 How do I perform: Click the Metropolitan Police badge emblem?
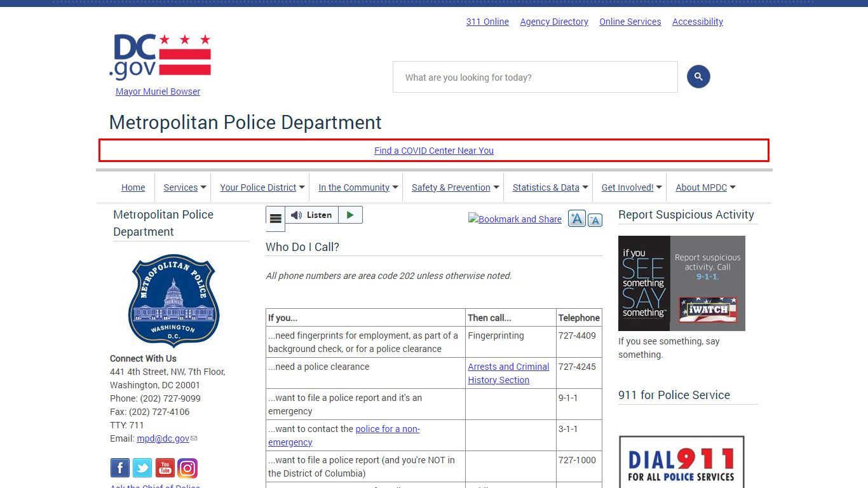click(174, 300)
